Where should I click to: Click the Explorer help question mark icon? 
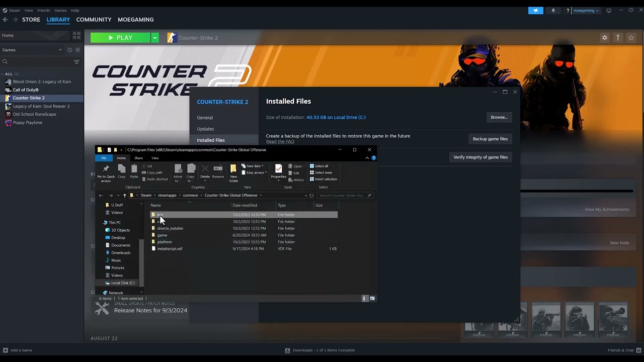(x=373, y=158)
